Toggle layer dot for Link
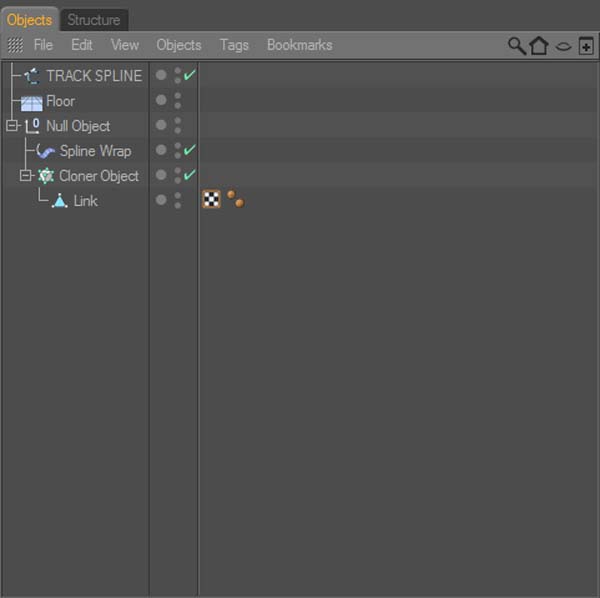Image resolution: width=600 pixels, height=598 pixels. [161, 200]
